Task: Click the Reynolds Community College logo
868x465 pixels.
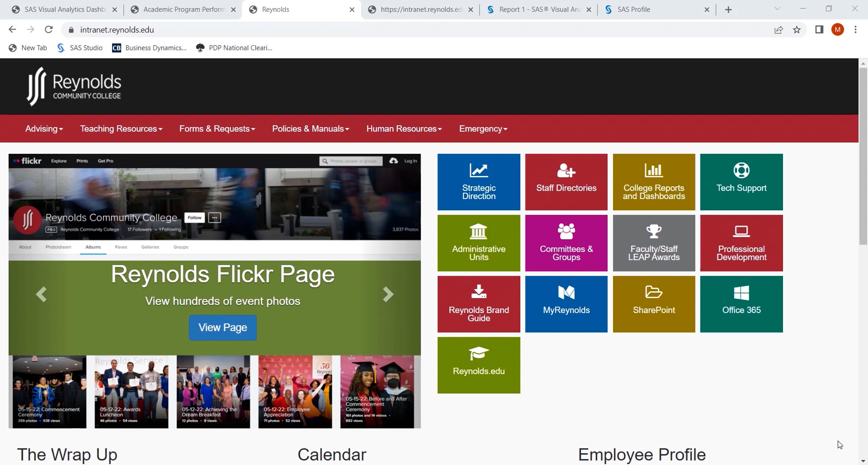Action: click(74, 86)
